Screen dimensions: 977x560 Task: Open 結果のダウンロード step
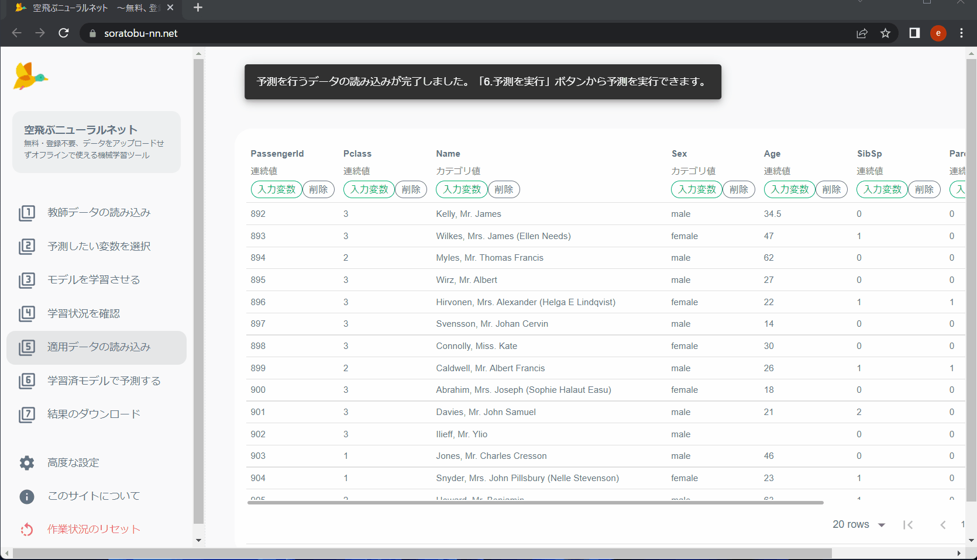(97, 414)
